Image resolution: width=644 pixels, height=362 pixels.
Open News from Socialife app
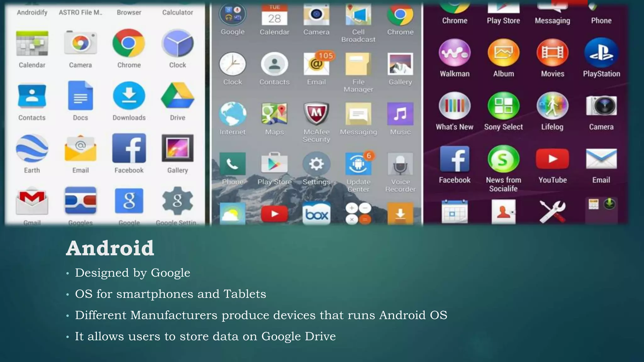click(x=503, y=159)
